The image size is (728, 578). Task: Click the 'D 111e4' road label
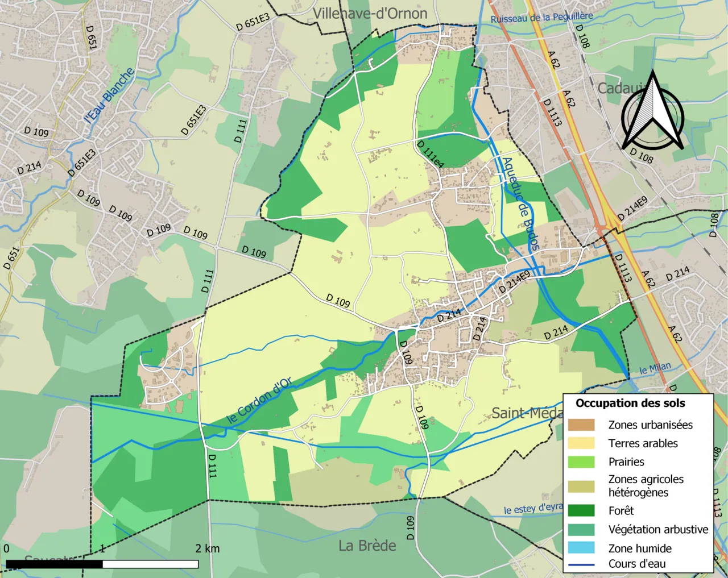[x=430, y=154]
